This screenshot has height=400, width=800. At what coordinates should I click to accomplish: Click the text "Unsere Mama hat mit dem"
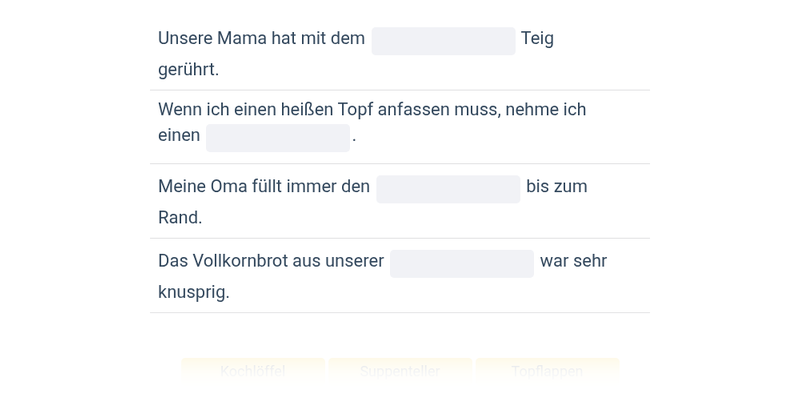click(261, 38)
